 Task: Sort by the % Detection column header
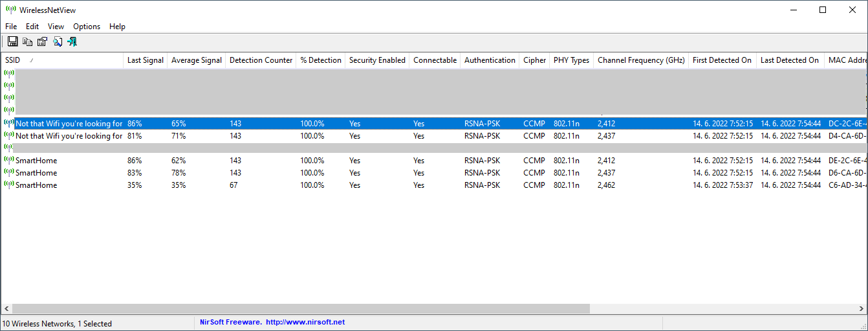(321, 60)
